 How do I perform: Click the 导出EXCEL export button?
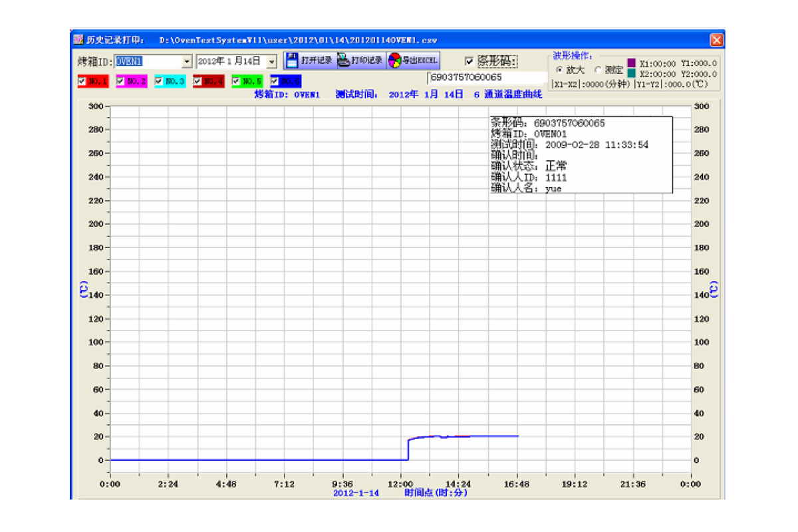pos(413,61)
